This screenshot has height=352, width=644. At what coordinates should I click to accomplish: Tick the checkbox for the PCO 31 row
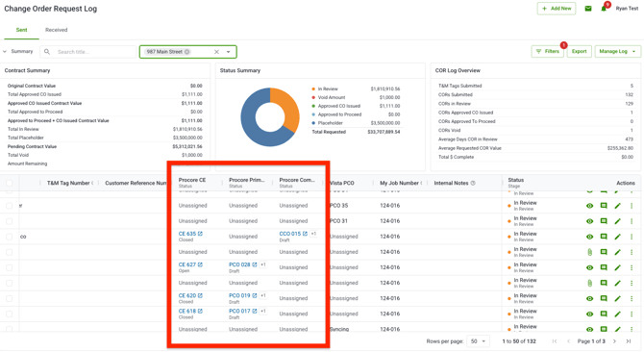pos(9,221)
